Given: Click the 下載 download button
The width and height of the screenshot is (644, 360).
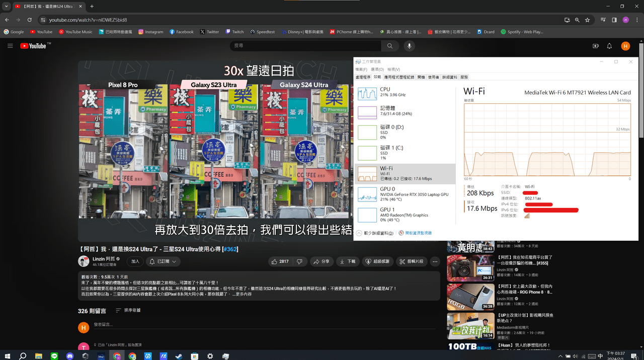Looking at the screenshot, I should (348, 261).
